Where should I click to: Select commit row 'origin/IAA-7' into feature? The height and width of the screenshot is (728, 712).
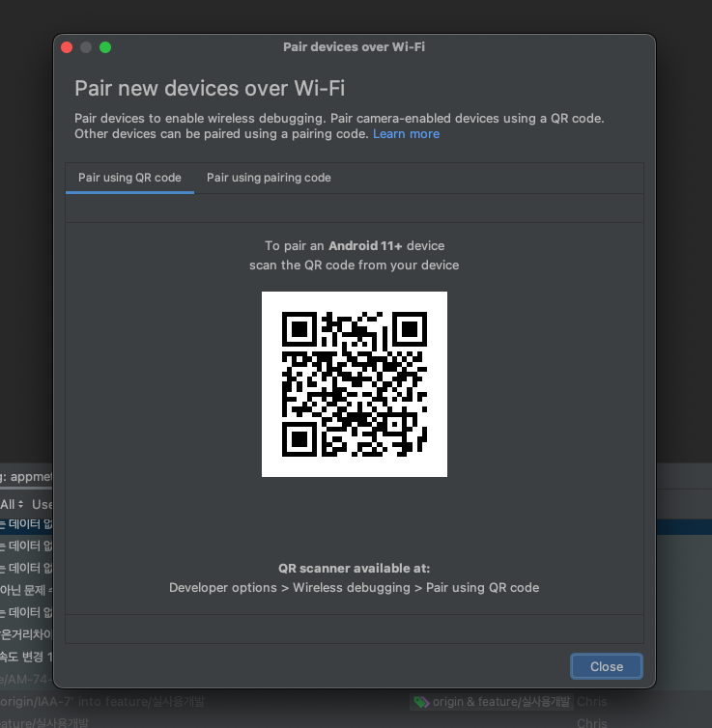tap(102, 702)
